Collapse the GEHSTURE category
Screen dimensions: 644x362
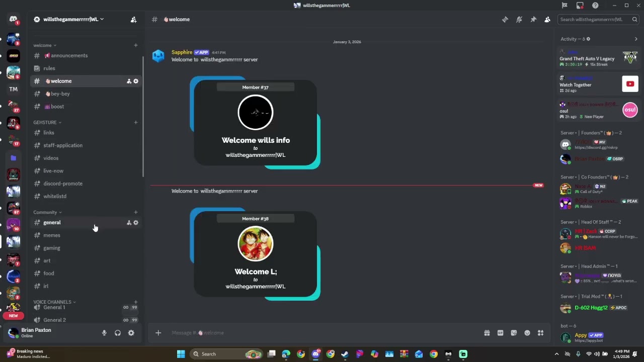pyautogui.click(x=47, y=122)
